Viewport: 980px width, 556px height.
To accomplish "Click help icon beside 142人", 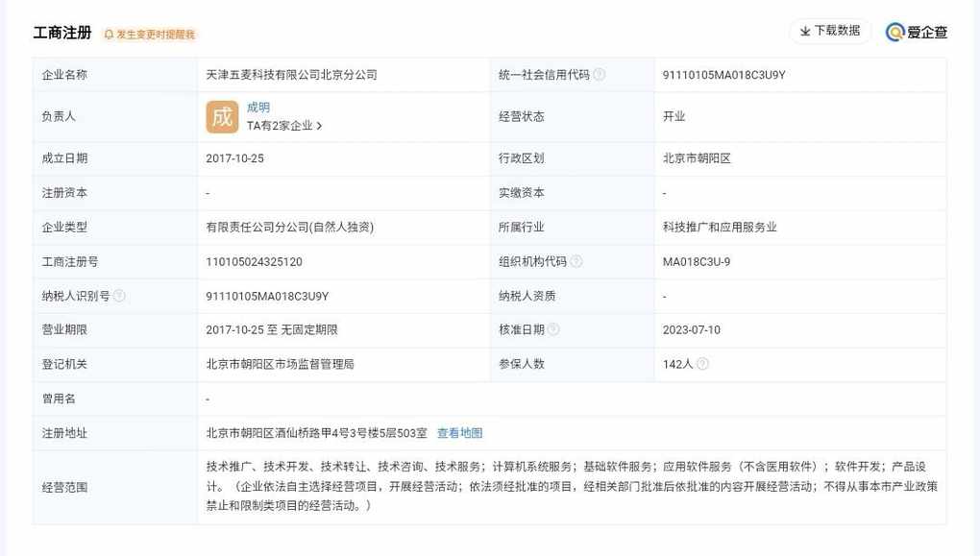I will (x=702, y=364).
